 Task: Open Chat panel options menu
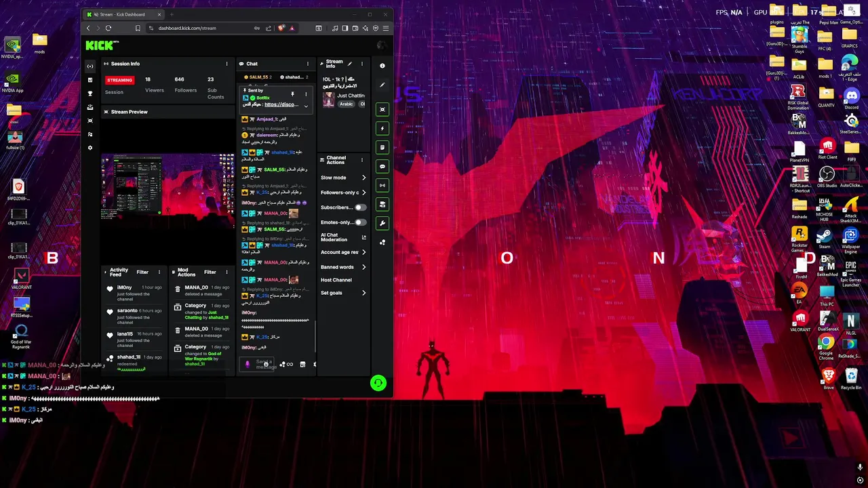pyautogui.click(x=308, y=64)
